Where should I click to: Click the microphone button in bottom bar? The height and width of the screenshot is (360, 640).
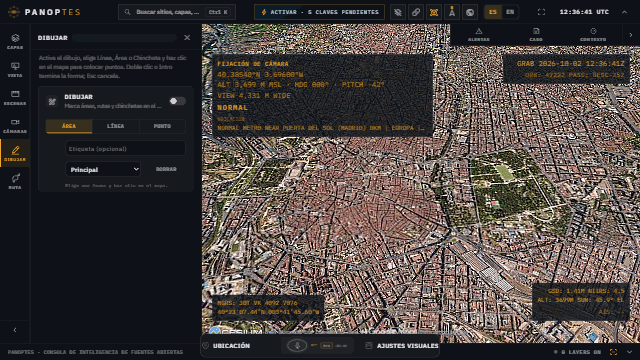coord(297,346)
